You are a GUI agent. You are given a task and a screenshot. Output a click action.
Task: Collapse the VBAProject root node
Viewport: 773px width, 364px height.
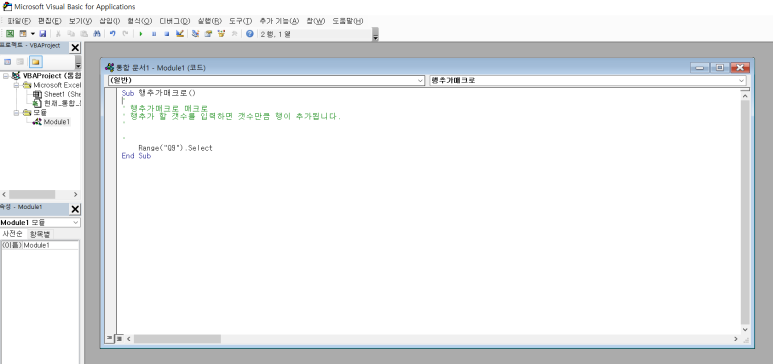pyautogui.click(x=6, y=76)
